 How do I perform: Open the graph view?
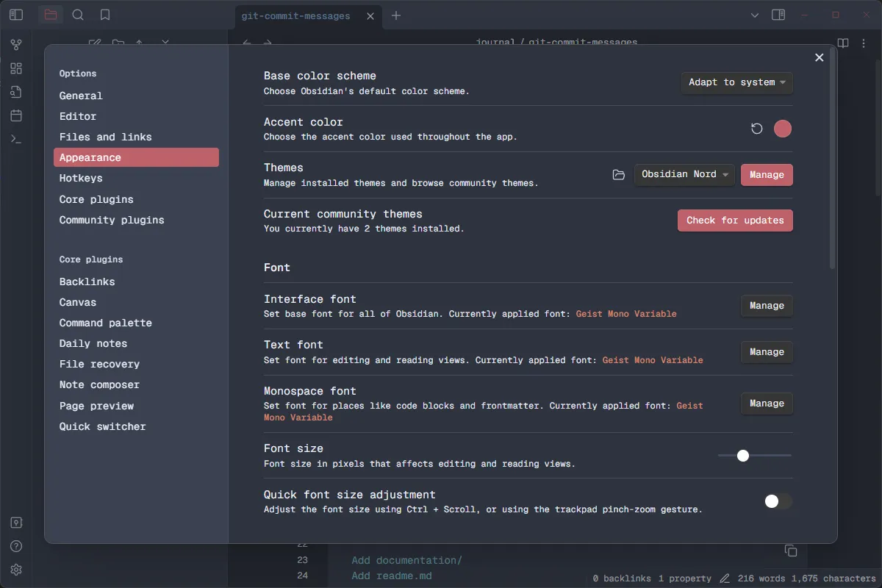16,44
